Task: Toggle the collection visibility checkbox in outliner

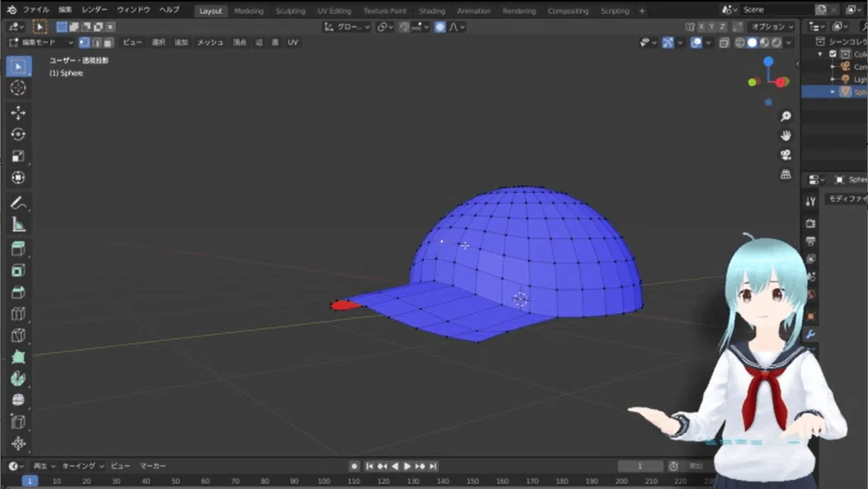Action: pyautogui.click(x=833, y=54)
